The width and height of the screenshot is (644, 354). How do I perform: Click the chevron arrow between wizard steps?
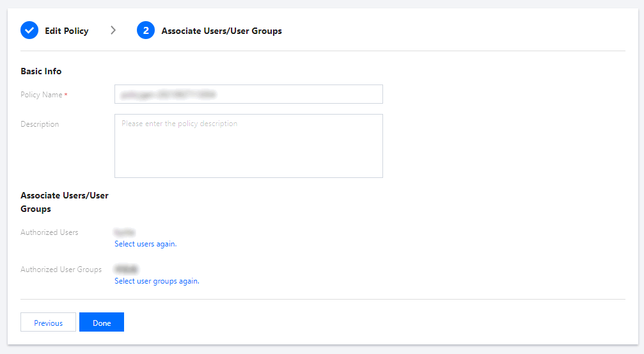tap(113, 30)
